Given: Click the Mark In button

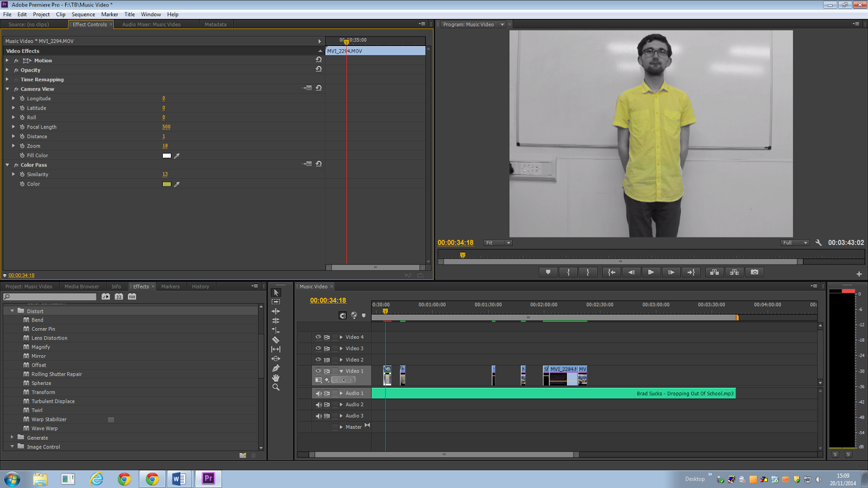Looking at the screenshot, I should (568, 272).
